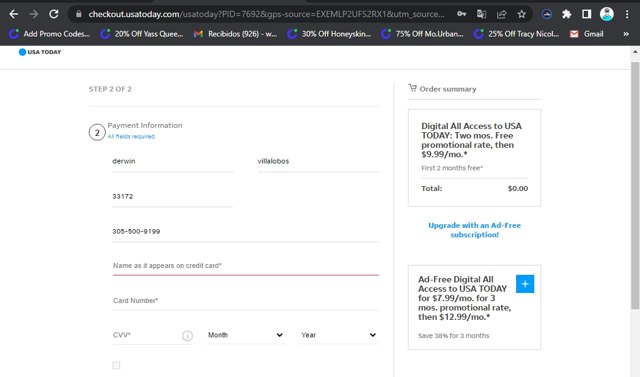Image resolution: width=640 pixels, height=377 pixels.
Task: Click the first name field with derwin
Action: [x=173, y=162]
